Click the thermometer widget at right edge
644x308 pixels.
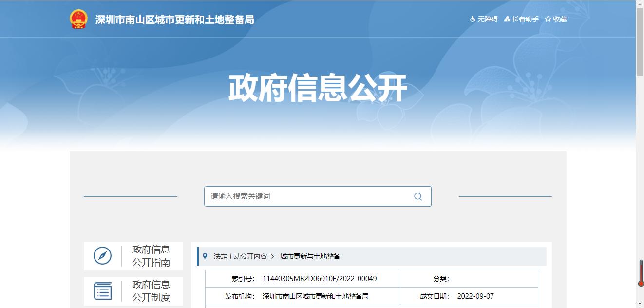pos(641,273)
